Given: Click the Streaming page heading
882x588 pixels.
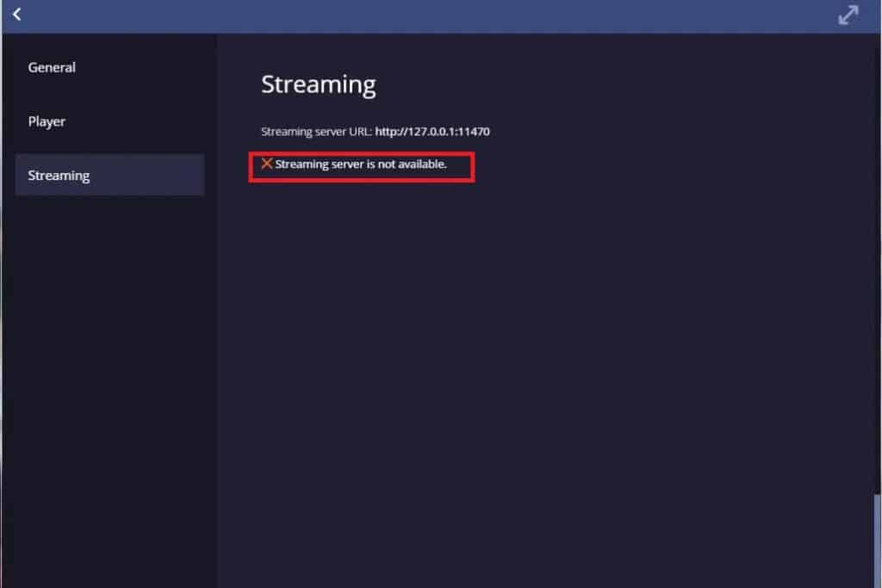Looking at the screenshot, I should (319, 85).
